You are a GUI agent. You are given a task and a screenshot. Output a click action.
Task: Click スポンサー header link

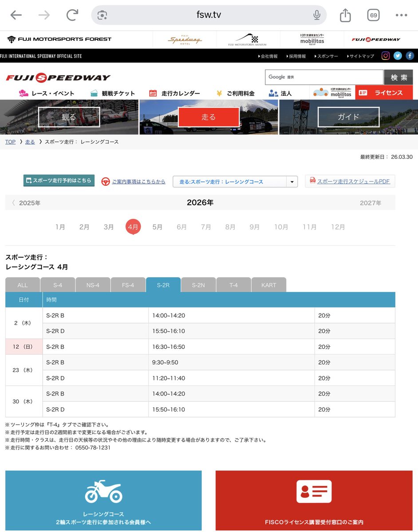click(326, 56)
